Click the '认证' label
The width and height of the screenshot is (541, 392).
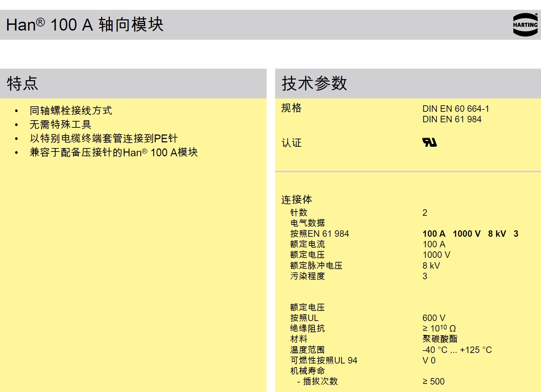(x=291, y=143)
